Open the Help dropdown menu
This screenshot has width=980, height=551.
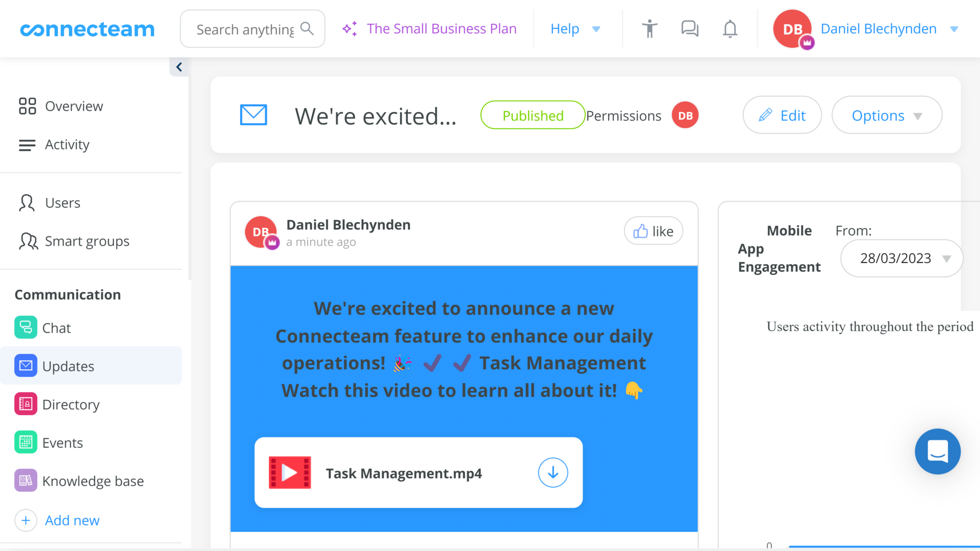coord(576,29)
